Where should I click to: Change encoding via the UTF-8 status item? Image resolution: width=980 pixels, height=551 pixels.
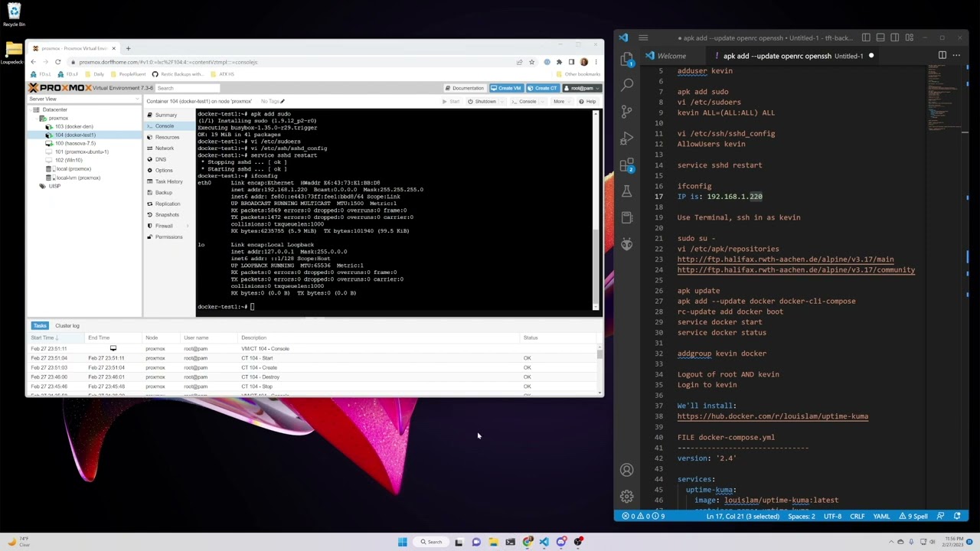pos(832,516)
